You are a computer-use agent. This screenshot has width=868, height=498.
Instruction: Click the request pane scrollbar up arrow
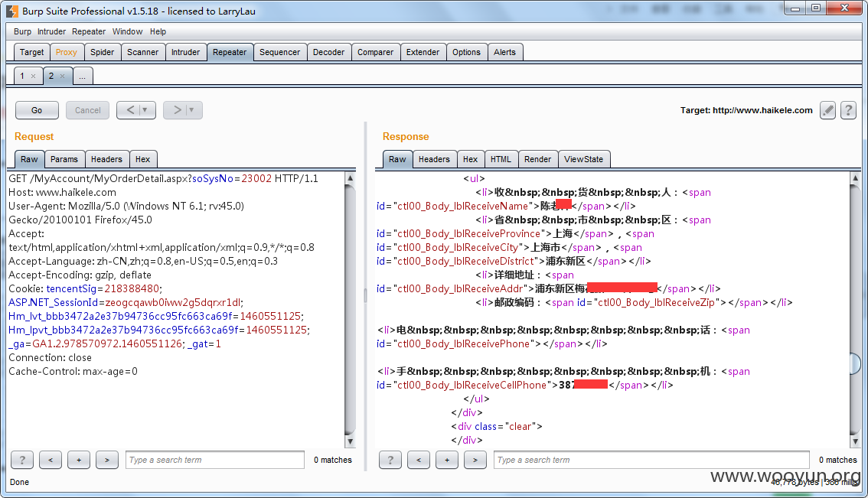(350, 177)
